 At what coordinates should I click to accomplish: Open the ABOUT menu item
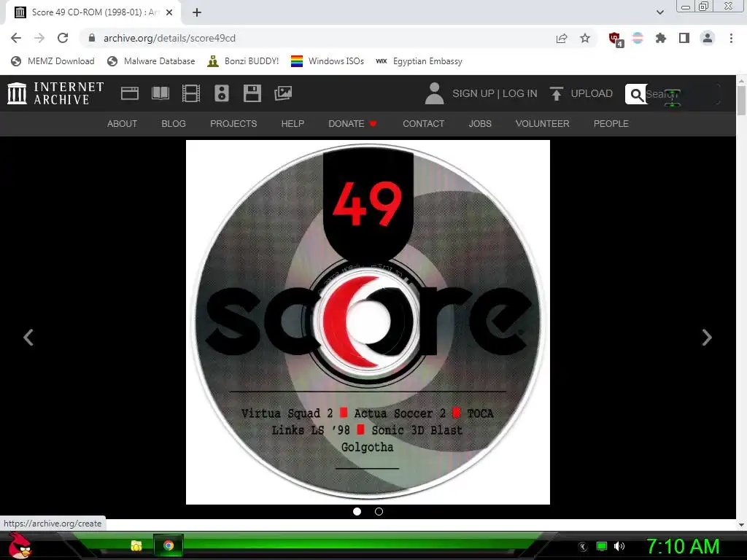pos(122,124)
